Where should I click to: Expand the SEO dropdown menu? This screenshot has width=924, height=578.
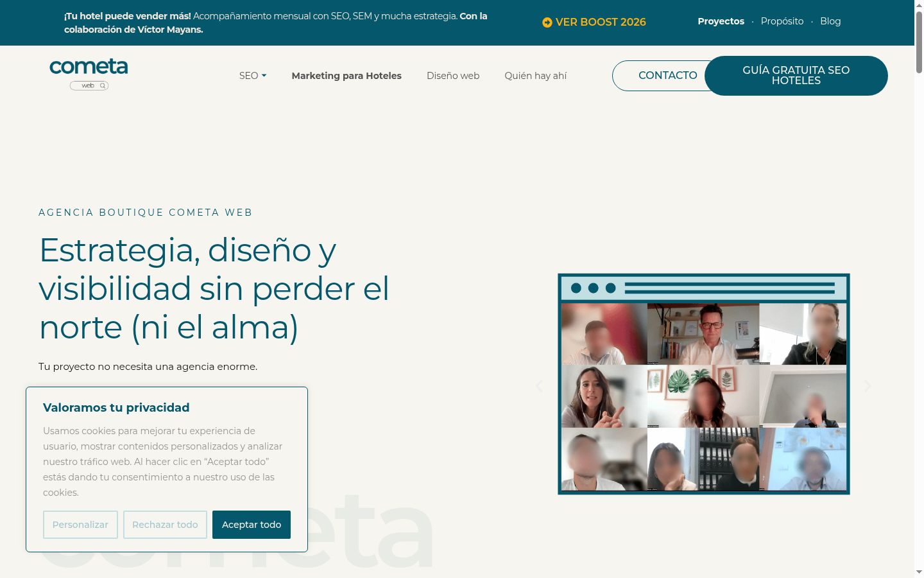(x=253, y=76)
